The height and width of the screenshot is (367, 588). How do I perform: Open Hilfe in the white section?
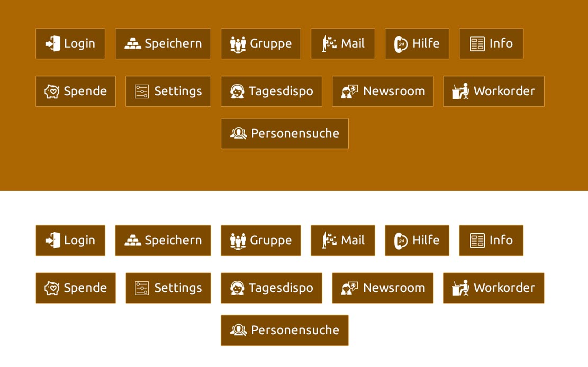point(417,240)
